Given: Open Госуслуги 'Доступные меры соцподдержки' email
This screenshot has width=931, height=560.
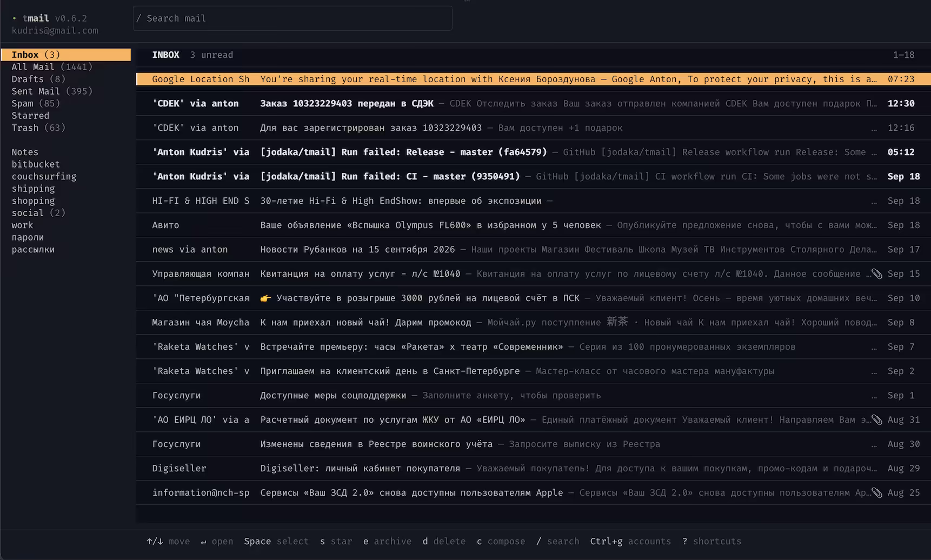Looking at the screenshot, I should pyautogui.click(x=533, y=395).
